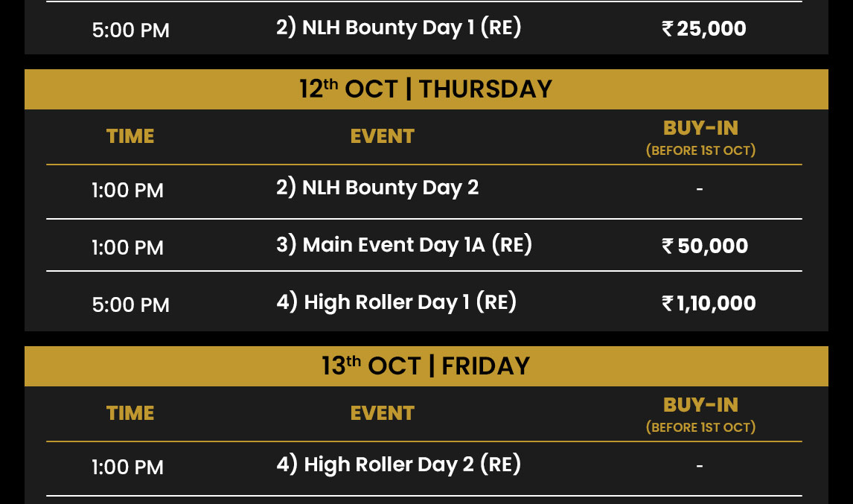Viewport: 853px width, 504px height.
Task: Open Main Event Day 1A (RE) entry
Action: (404, 245)
